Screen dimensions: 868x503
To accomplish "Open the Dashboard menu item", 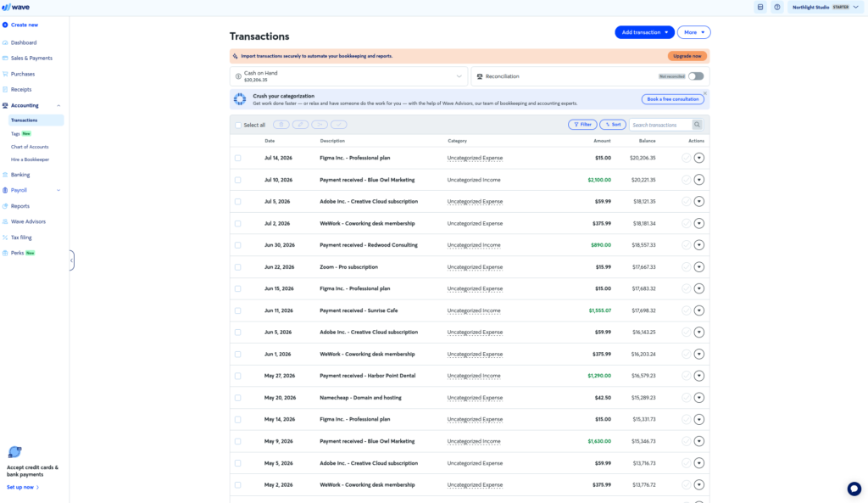I will click(x=24, y=42).
